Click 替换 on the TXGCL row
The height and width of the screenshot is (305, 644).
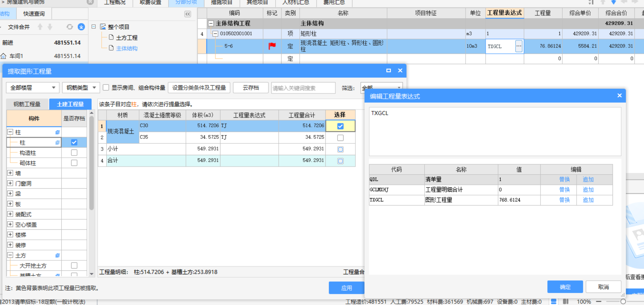point(564,200)
